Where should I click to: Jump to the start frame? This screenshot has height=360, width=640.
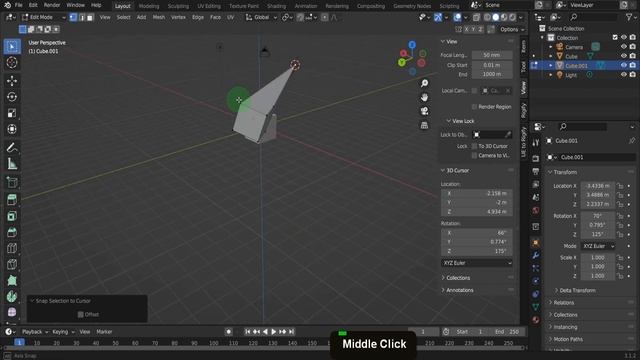pos(247,332)
